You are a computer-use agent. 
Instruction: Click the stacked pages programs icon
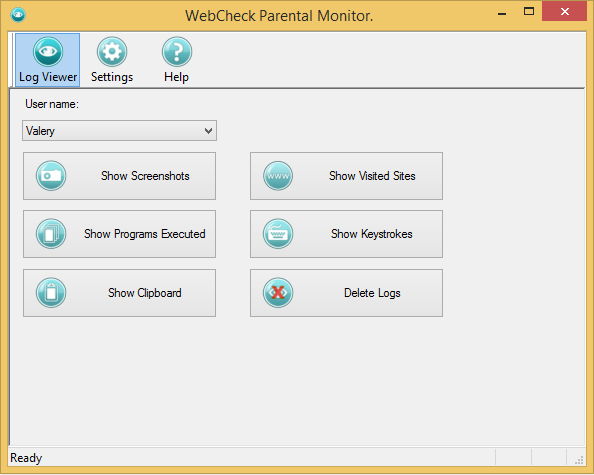click(x=51, y=234)
